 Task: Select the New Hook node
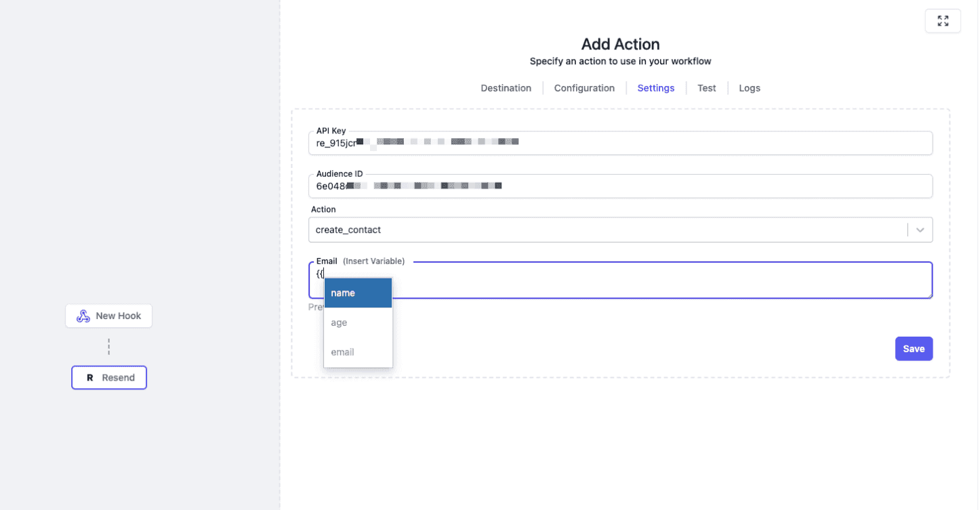[x=108, y=316]
